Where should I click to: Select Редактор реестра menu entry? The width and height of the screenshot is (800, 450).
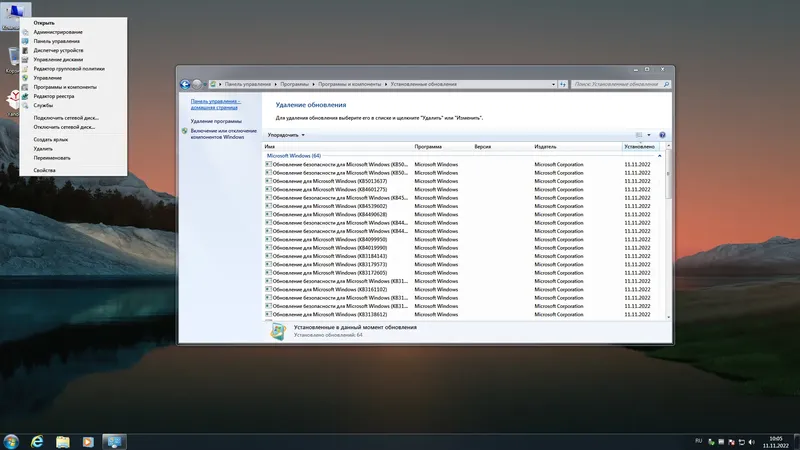coord(54,96)
